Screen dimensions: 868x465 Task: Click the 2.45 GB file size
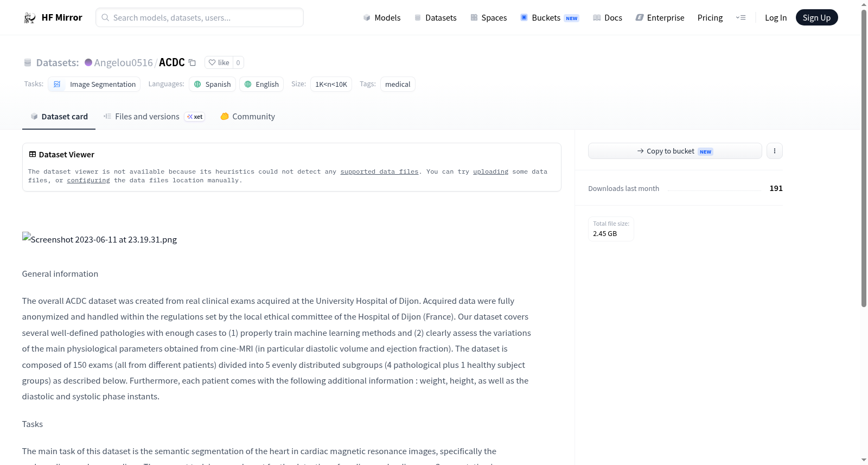(605, 233)
